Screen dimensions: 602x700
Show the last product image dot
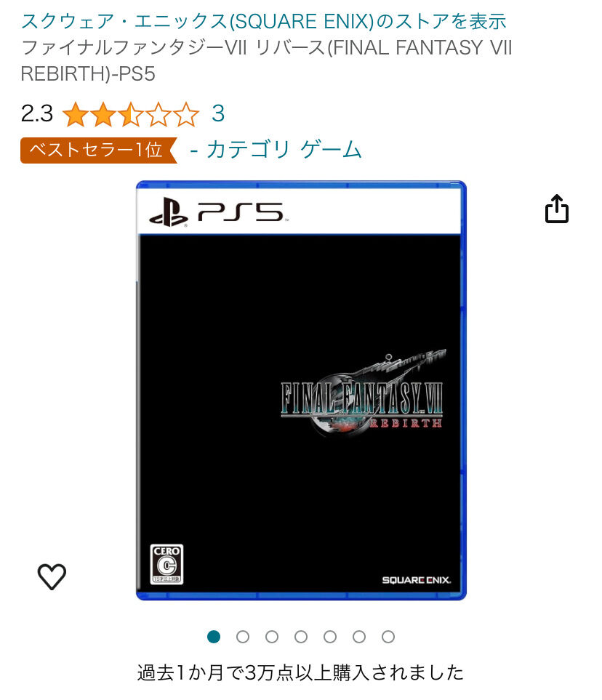point(388,637)
